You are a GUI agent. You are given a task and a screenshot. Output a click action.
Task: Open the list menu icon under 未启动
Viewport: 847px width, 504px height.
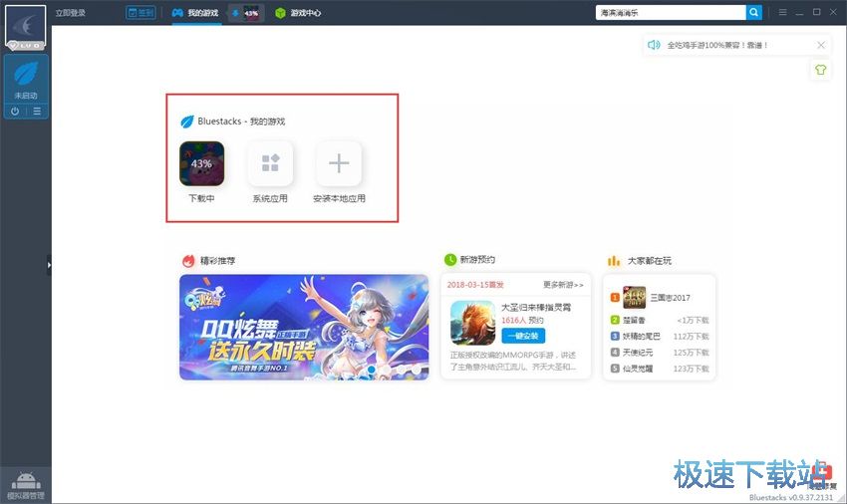point(37,112)
